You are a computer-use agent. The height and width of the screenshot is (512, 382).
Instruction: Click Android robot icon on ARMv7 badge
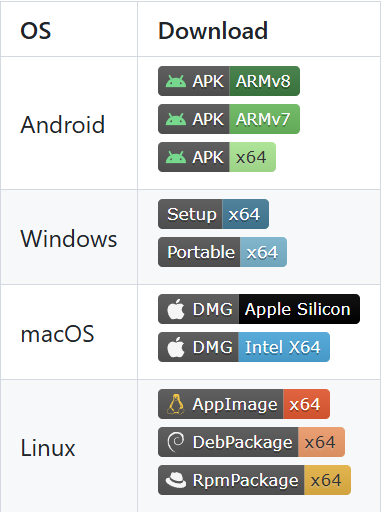[x=176, y=119]
